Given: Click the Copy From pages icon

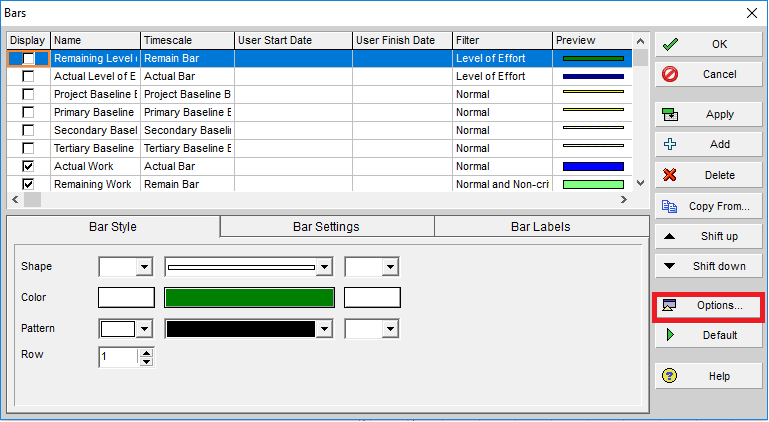Looking at the screenshot, I should (669, 206).
